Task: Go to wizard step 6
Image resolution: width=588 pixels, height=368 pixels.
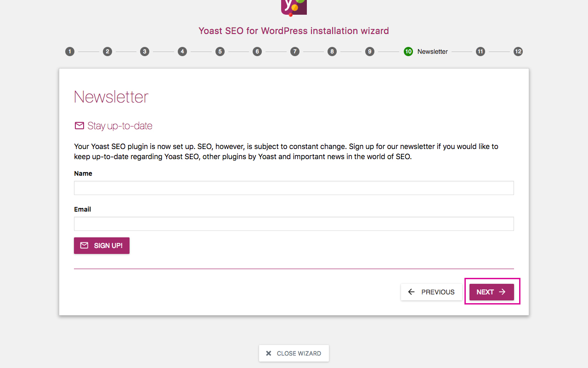Action: [x=257, y=52]
